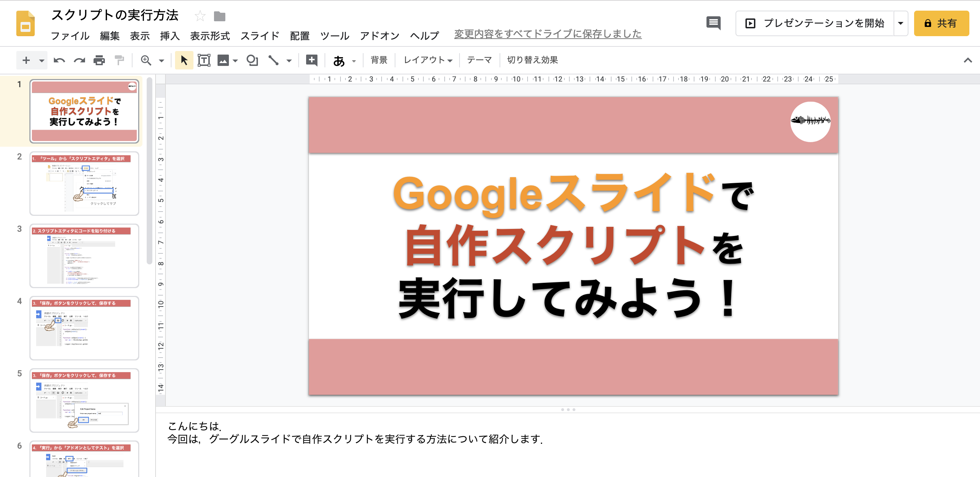
Task: Open presentation start options dropdown
Action: (900, 23)
